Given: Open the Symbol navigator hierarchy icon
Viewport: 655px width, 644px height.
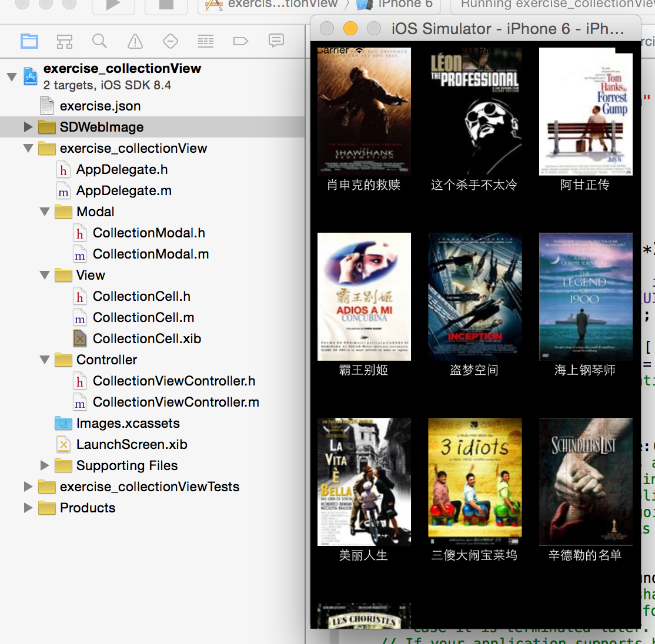Looking at the screenshot, I should tap(65, 41).
